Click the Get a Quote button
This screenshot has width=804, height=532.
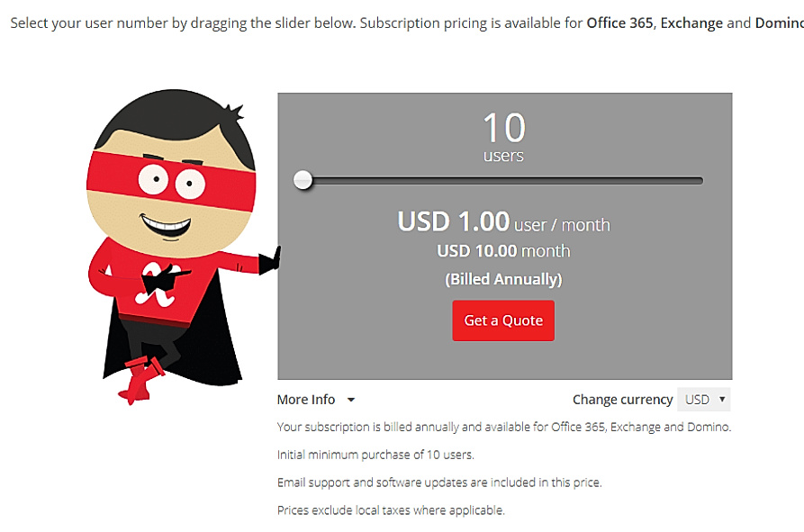[503, 320]
